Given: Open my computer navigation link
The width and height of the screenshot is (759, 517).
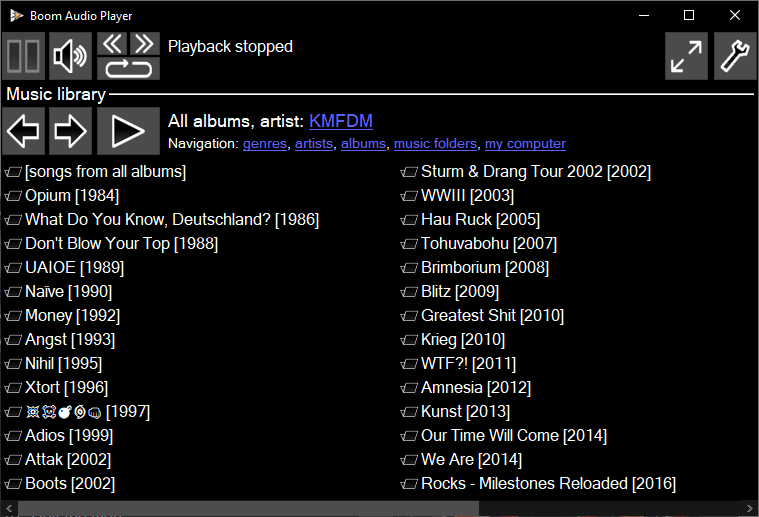Looking at the screenshot, I should (525, 144).
